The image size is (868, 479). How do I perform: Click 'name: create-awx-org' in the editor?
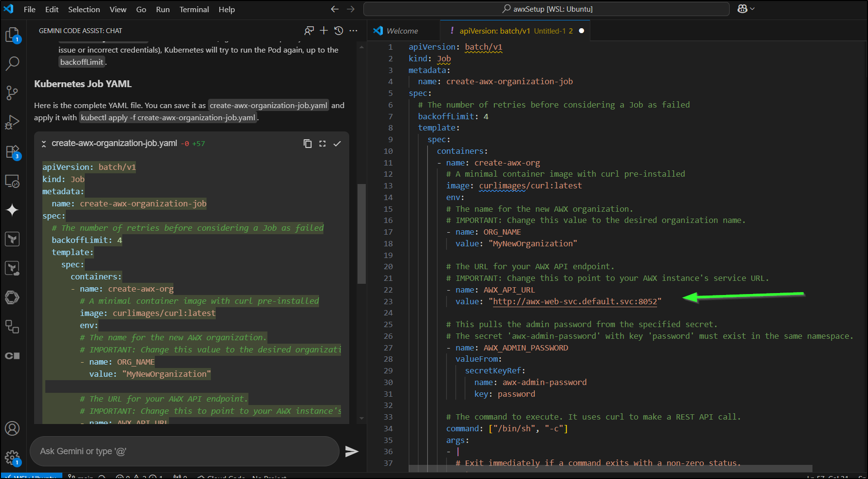pos(493,163)
